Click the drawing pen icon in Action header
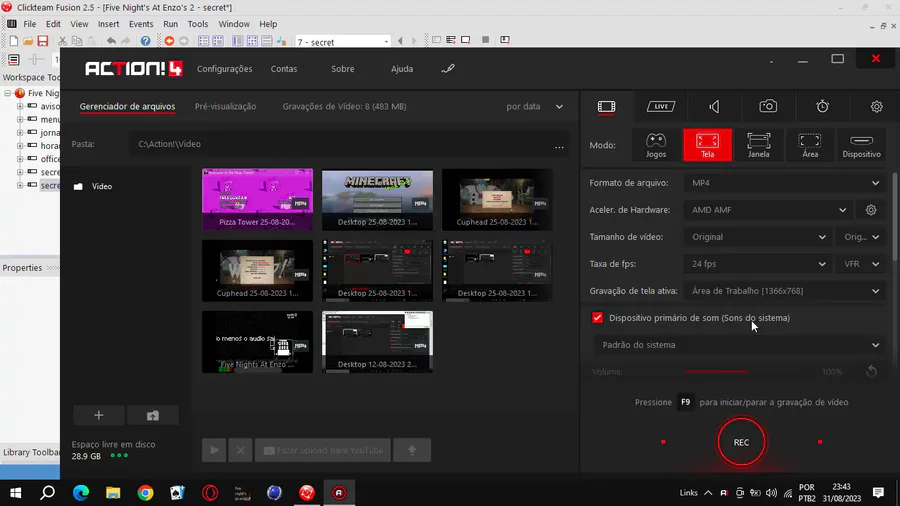Screen dimensions: 900x506 pos(448,69)
